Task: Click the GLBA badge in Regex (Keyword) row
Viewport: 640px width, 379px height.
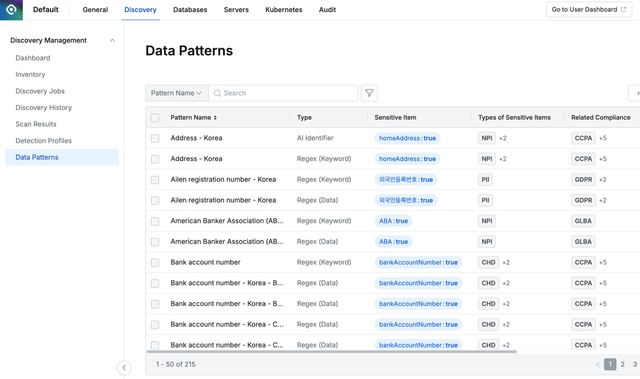Action: [583, 221]
